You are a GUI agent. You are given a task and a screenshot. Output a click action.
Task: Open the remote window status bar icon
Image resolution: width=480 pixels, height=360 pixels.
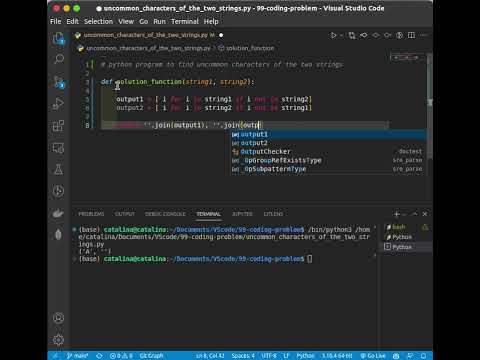[x=56, y=356]
